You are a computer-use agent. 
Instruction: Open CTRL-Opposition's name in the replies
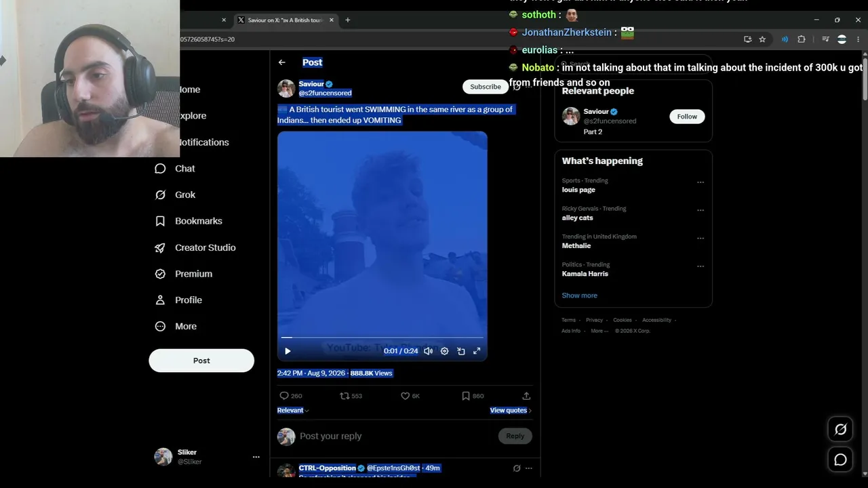[x=328, y=468]
